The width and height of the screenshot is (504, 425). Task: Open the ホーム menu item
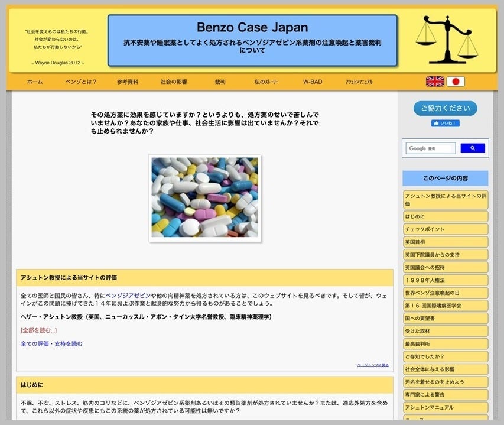tap(35, 82)
